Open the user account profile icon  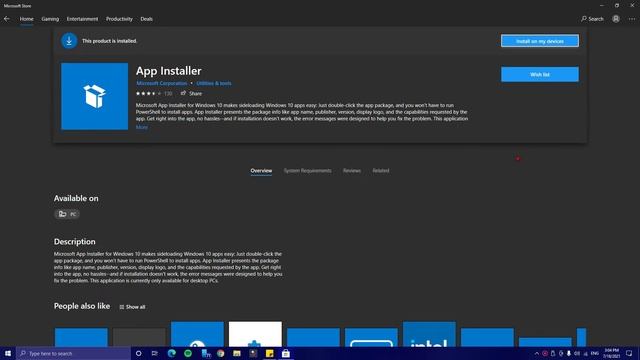point(616,19)
